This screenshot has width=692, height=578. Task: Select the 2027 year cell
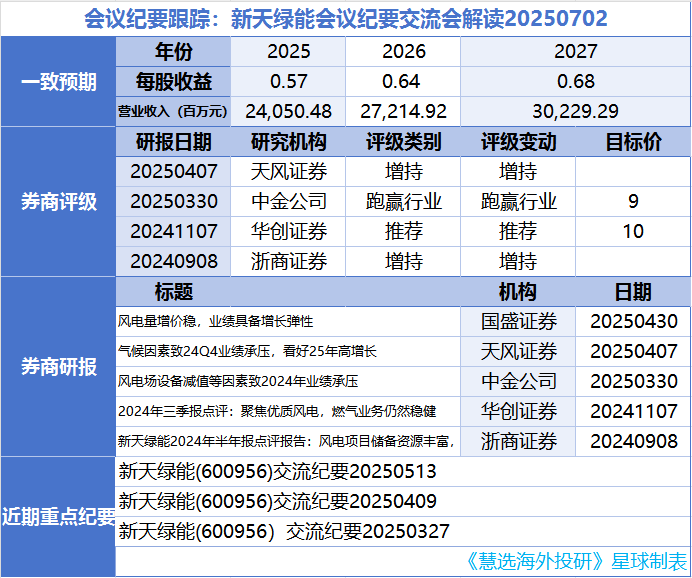[x=575, y=52]
